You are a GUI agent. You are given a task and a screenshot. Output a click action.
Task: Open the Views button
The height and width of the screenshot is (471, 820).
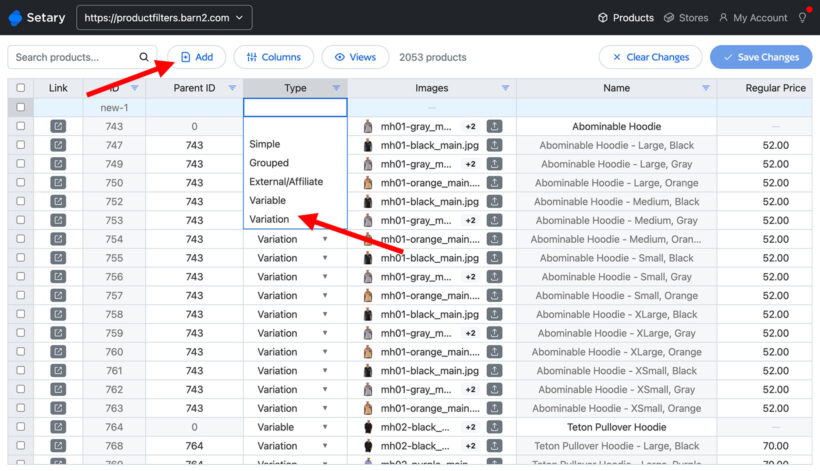(355, 57)
